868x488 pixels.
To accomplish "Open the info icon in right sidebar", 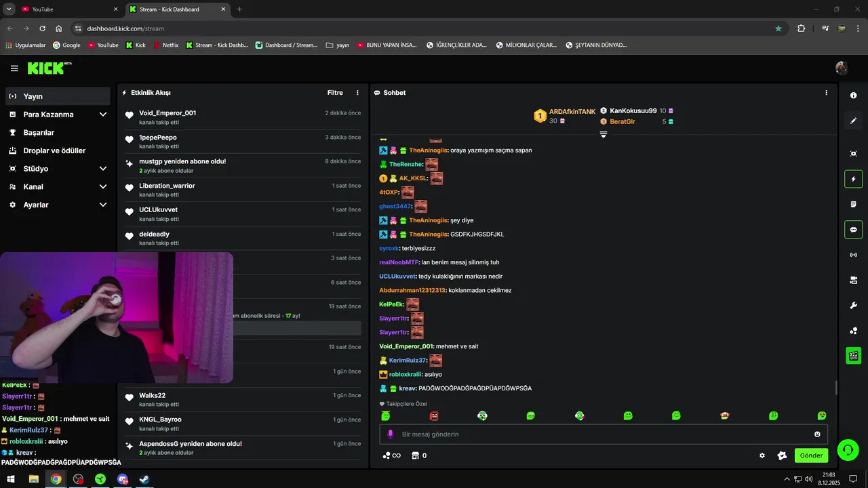I will (853, 96).
